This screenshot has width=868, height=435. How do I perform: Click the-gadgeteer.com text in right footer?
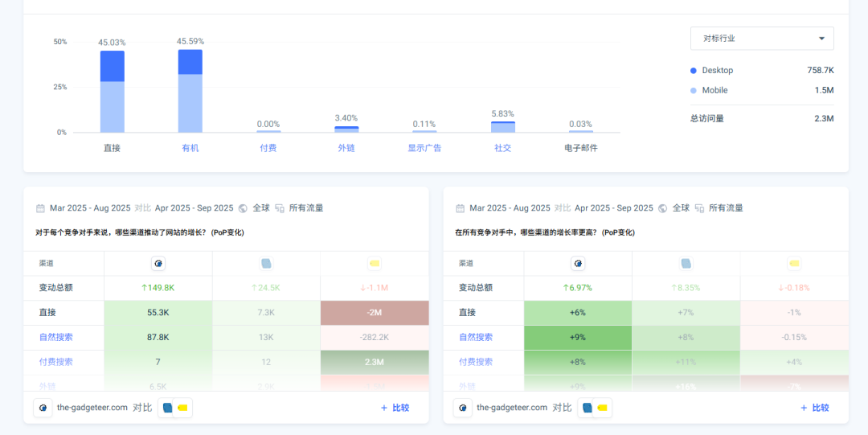click(512, 408)
